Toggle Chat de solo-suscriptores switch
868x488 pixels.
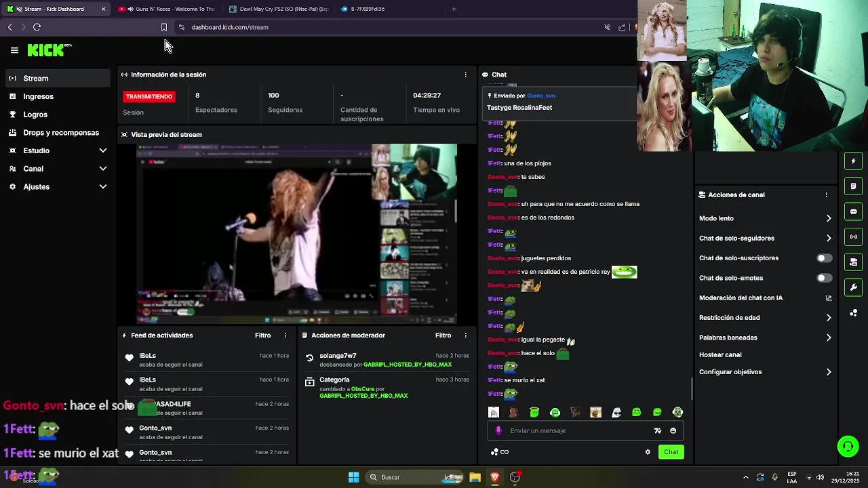pos(824,258)
